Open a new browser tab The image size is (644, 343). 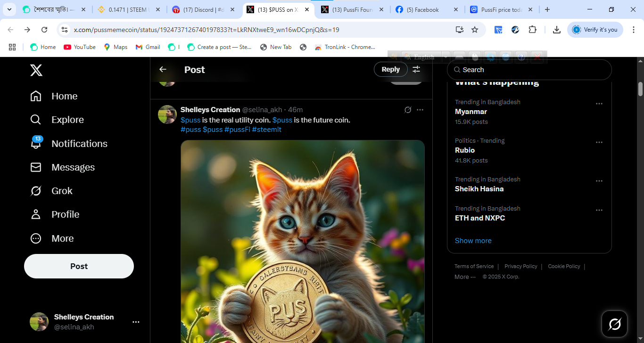tap(547, 9)
